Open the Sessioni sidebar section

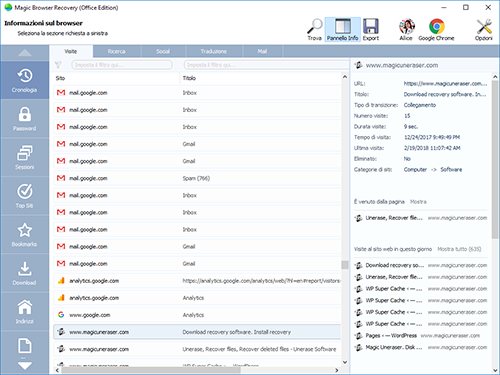25,157
